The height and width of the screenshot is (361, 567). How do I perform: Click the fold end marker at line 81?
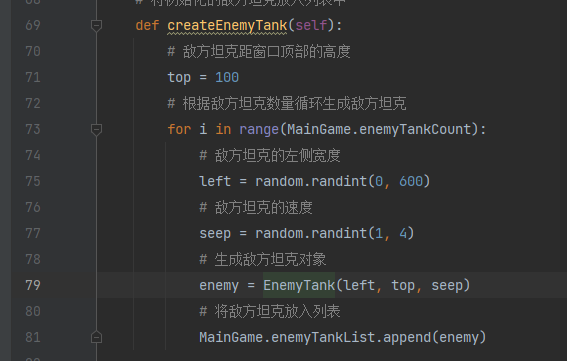tap(96, 337)
